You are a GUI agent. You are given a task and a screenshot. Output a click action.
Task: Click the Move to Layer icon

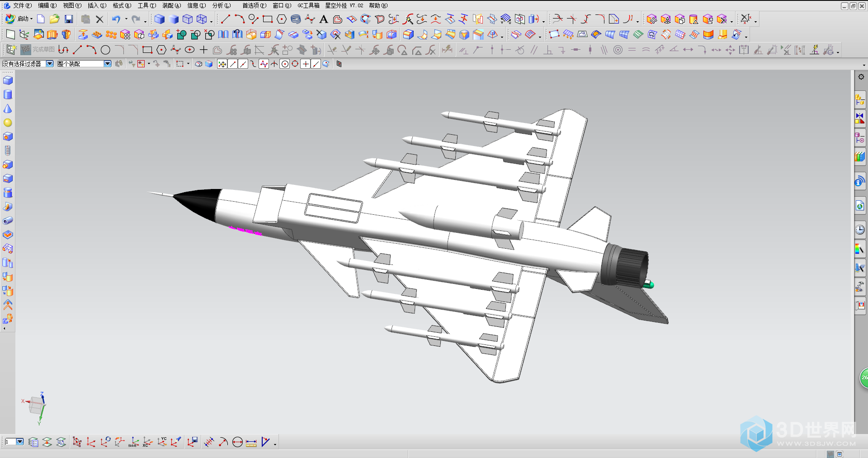click(x=47, y=442)
